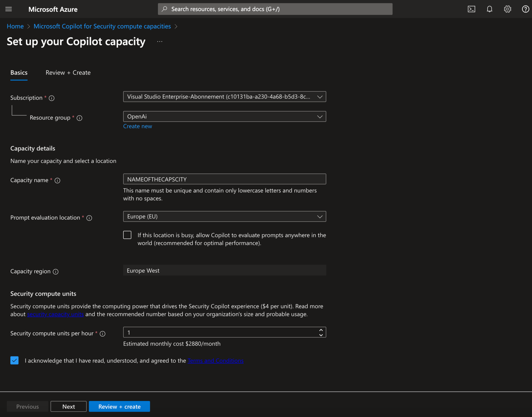Click the search resources bar
Viewport: 532px width, 417px height.
pyautogui.click(x=275, y=9)
